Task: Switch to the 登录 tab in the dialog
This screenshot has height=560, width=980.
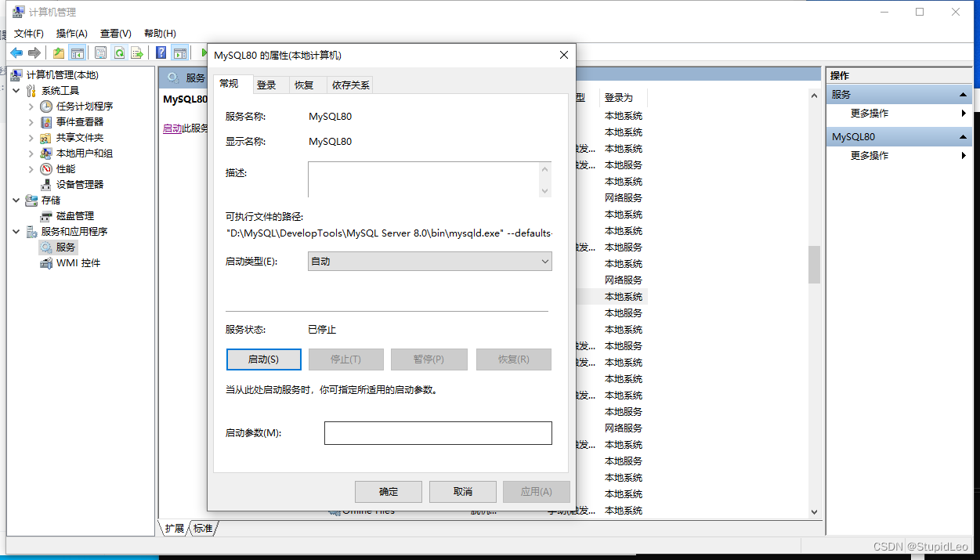Action: 266,85
